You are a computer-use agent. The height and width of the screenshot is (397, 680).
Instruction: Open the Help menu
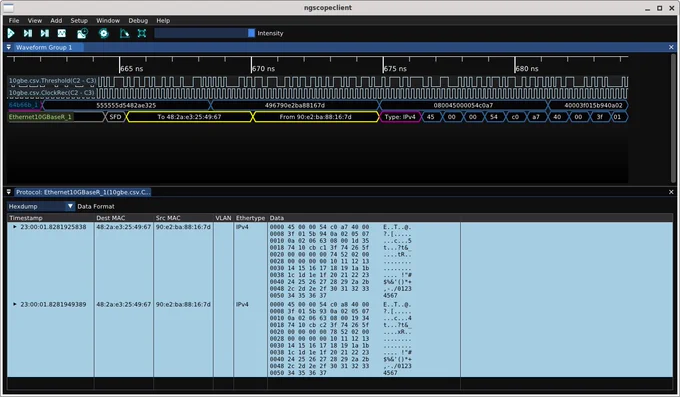point(163,20)
